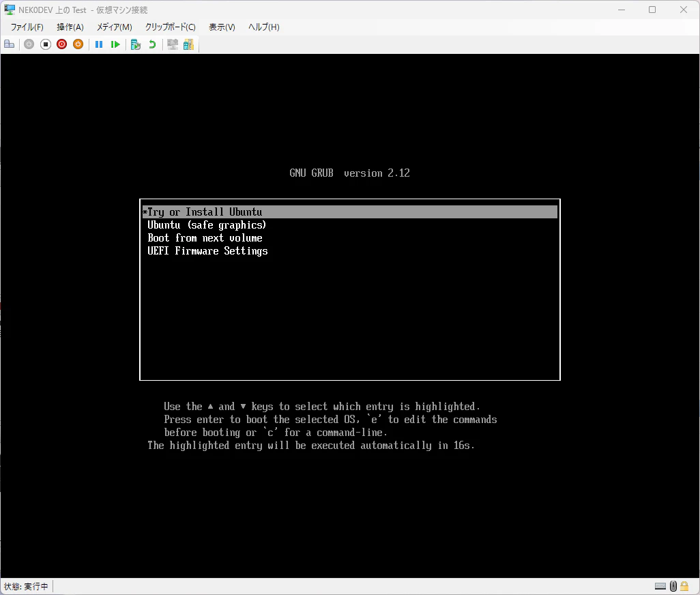Select the Try or Install Ubuntu entry
Image resolution: width=700 pixels, height=595 pixels.
point(349,212)
